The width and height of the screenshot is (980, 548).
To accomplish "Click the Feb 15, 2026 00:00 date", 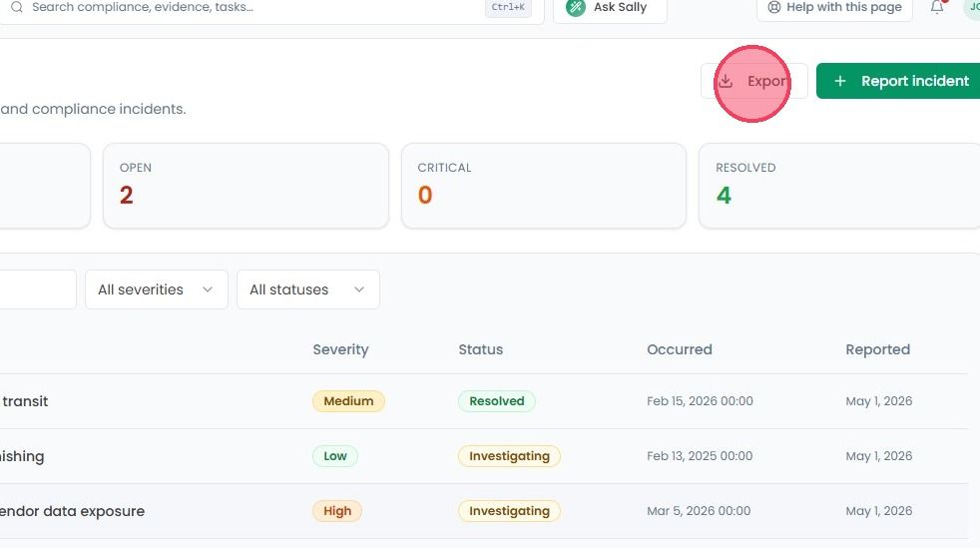I will 700,401.
